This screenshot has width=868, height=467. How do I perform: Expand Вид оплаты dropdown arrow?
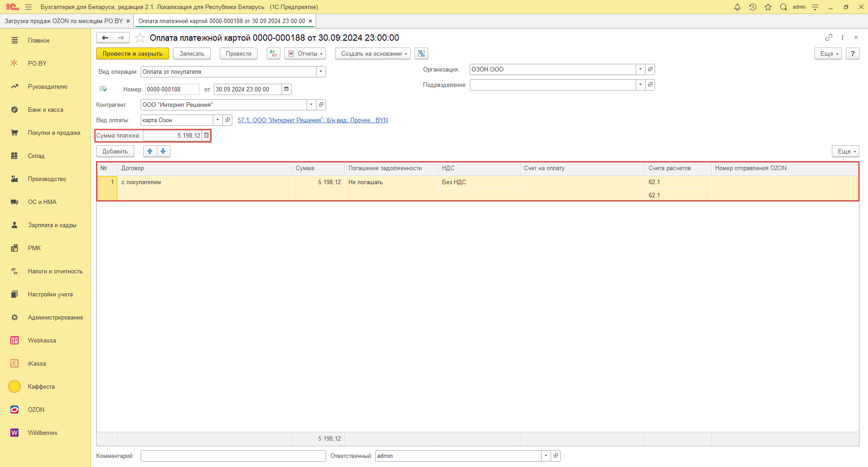coord(218,120)
